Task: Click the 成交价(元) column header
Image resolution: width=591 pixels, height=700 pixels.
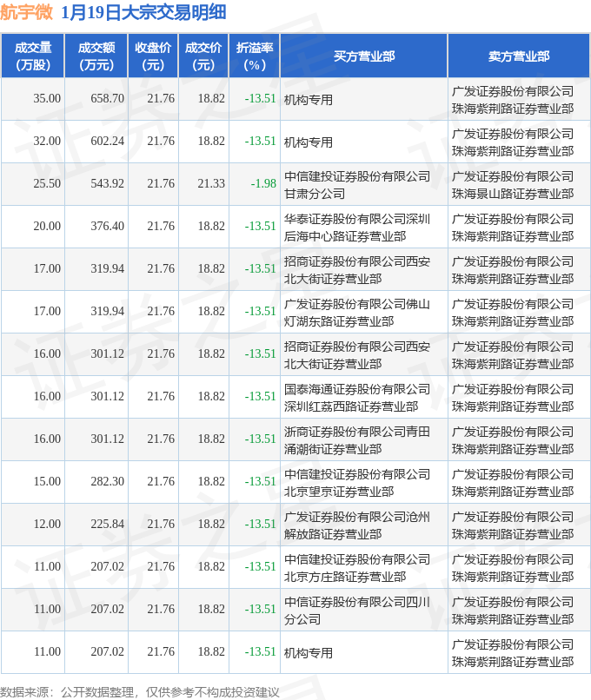Action: tap(203, 56)
